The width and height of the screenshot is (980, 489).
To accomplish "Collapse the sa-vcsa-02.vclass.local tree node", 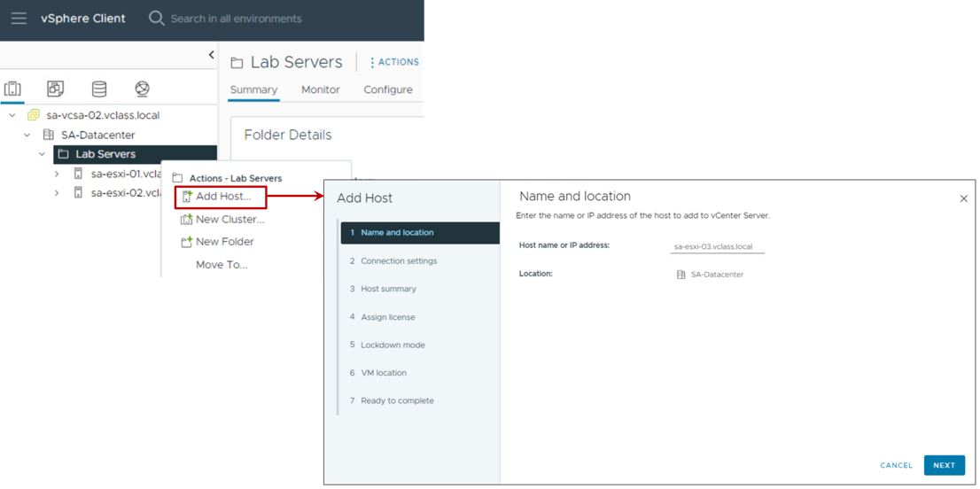I will 12,115.
